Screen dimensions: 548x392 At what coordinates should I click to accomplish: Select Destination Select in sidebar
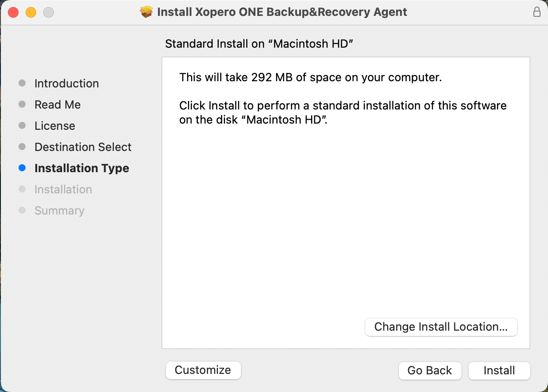click(83, 147)
